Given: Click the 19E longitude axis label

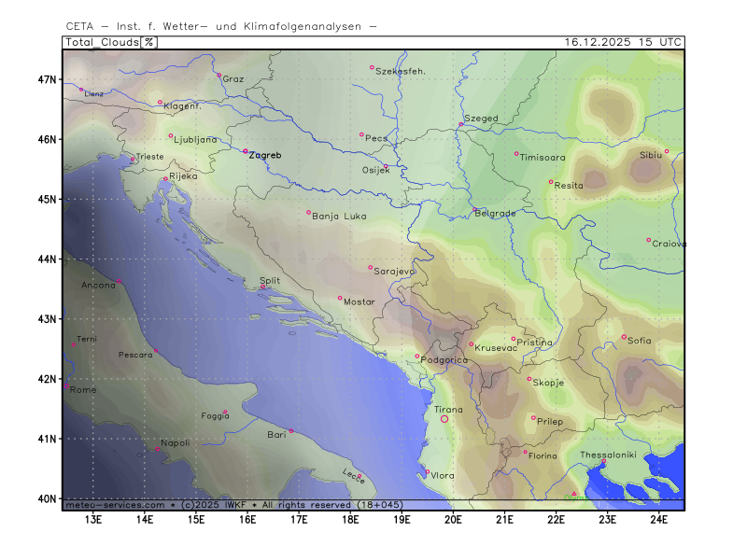Looking at the screenshot, I should 402,518.
